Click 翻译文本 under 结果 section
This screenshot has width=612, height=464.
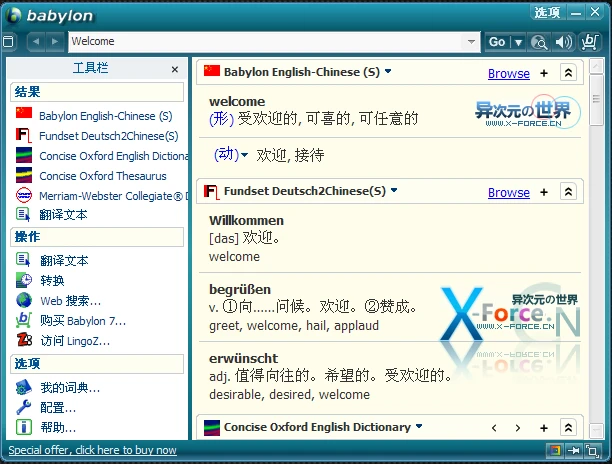pyautogui.click(x=63, y=215)
